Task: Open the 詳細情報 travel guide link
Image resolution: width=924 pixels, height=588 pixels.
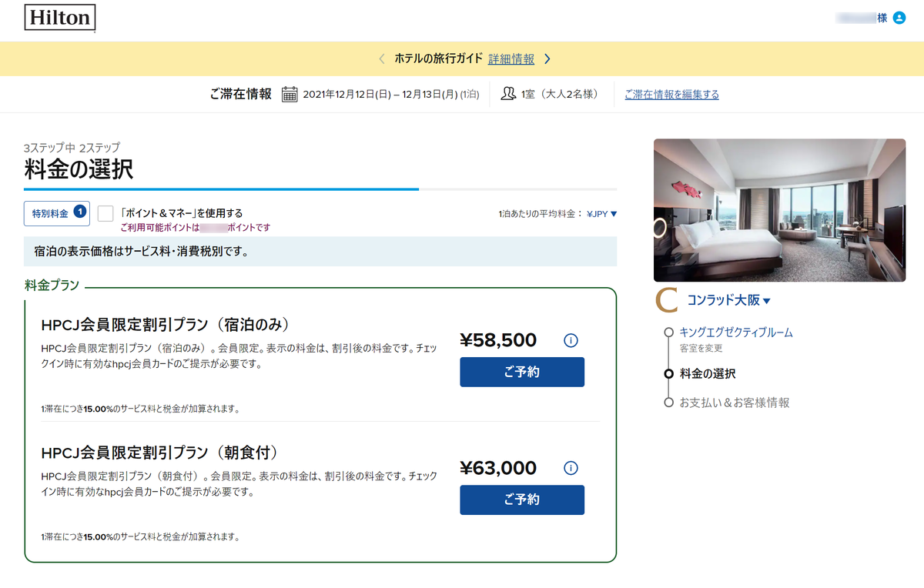Action: [511, 59]
